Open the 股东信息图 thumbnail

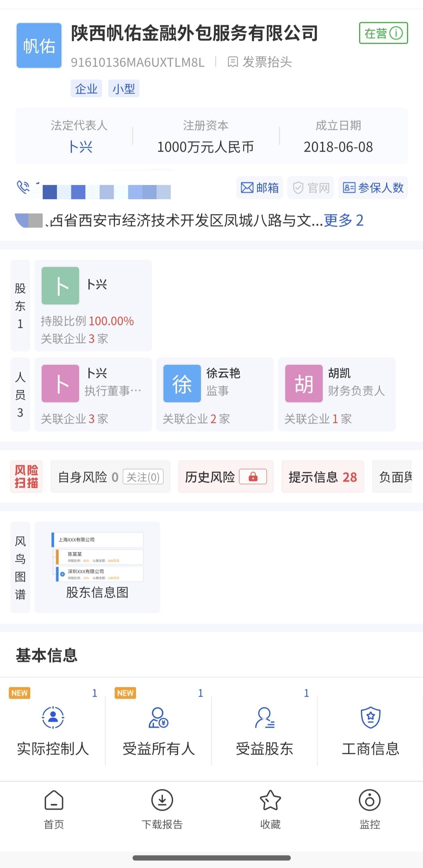(x=97, y=567)
